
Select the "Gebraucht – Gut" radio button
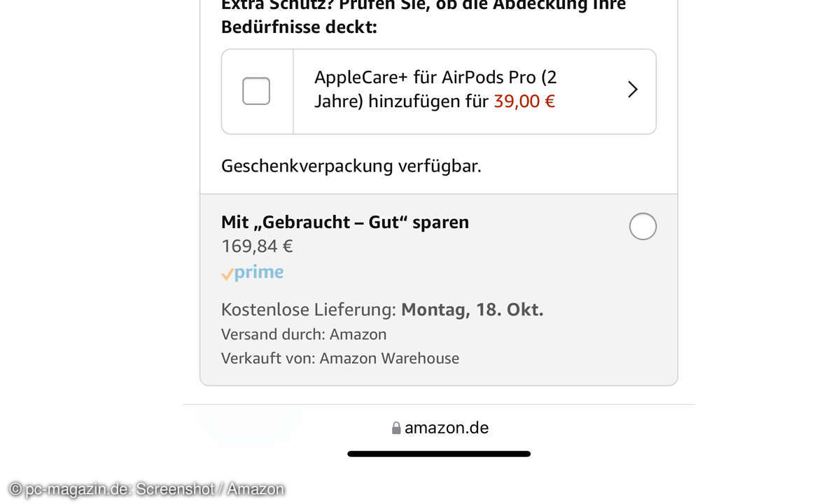(643, 227)
